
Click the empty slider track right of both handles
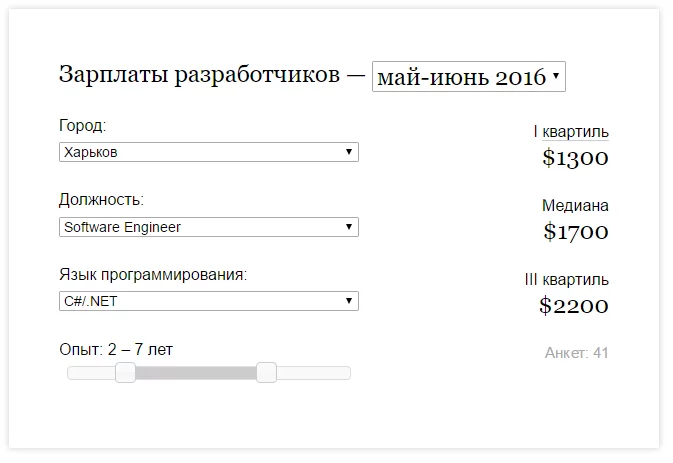tap(312, 373)
